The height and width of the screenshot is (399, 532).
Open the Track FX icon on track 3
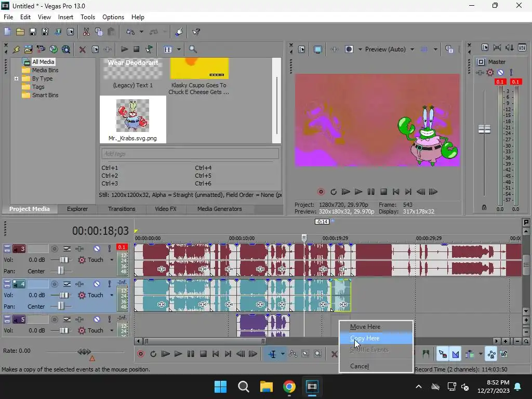79,249
